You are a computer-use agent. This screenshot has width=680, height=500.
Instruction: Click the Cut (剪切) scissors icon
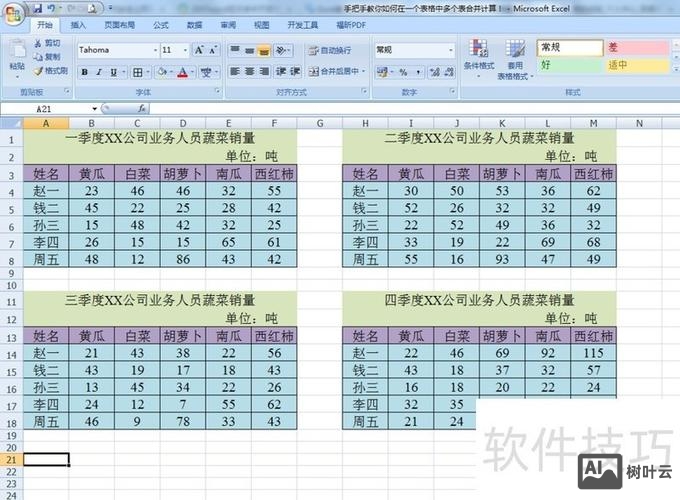click(39, 43)
